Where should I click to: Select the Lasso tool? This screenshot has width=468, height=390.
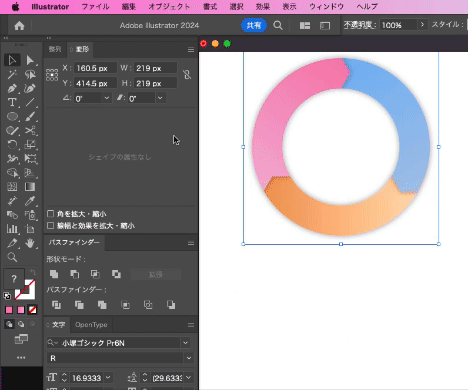[x=30, y=74]
